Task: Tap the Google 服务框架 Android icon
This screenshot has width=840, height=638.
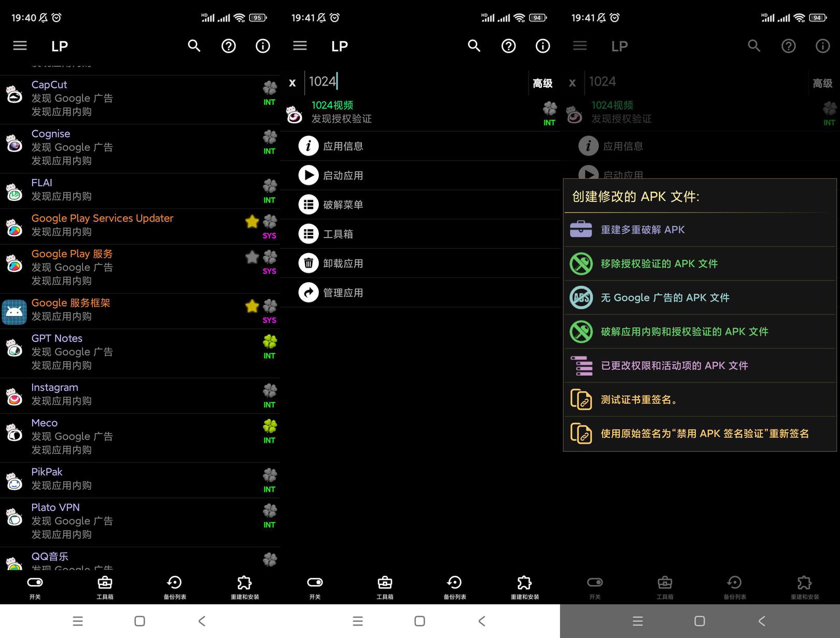Action: 14,312
